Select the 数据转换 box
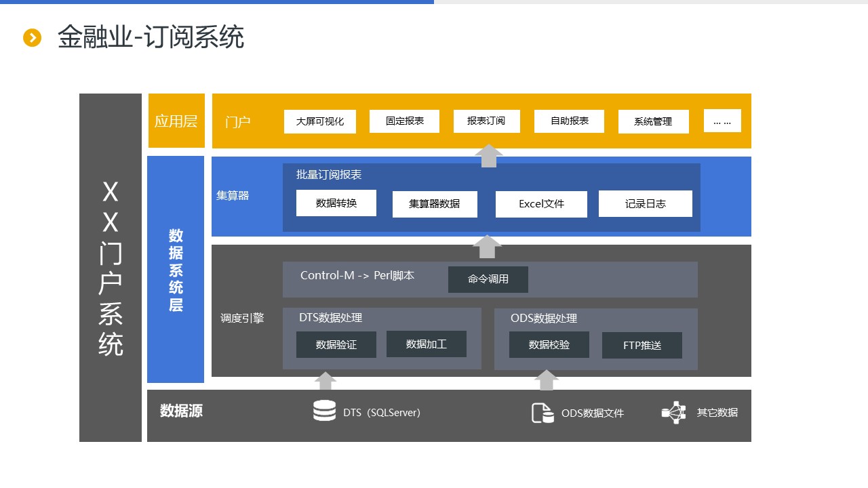The width and height of the screenshot is (868, 488). (x=336, y=203)
